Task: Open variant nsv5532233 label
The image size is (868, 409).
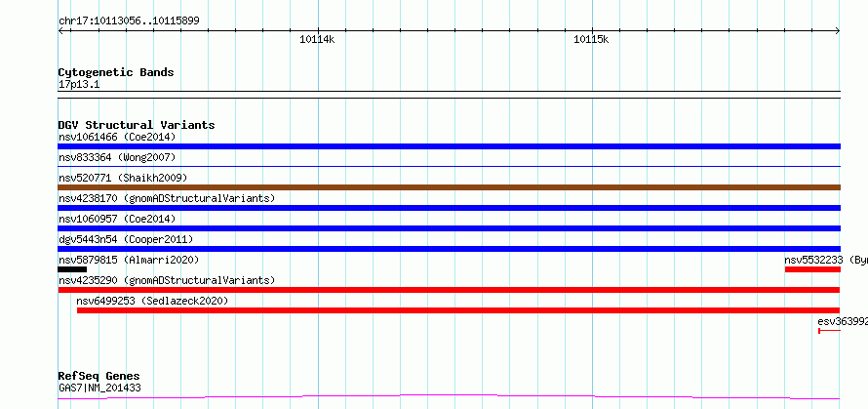Action: [x=825, y=260]
